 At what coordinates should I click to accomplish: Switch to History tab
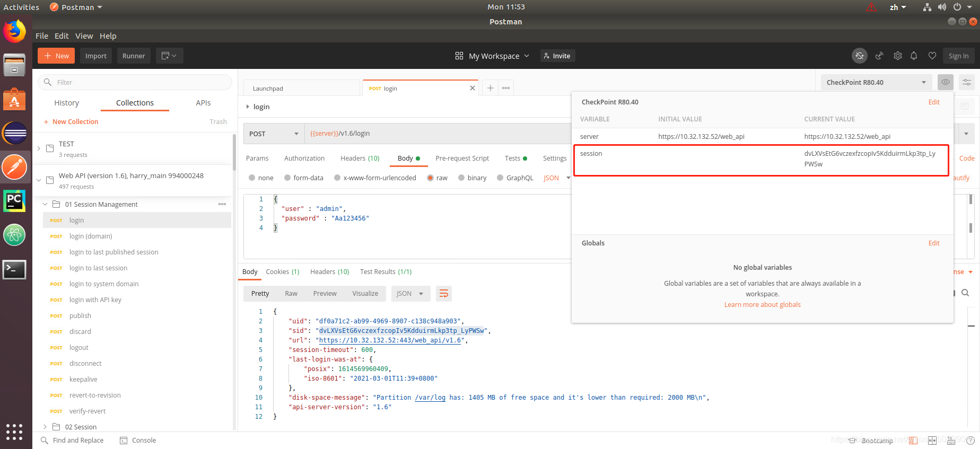click(66, 103)
